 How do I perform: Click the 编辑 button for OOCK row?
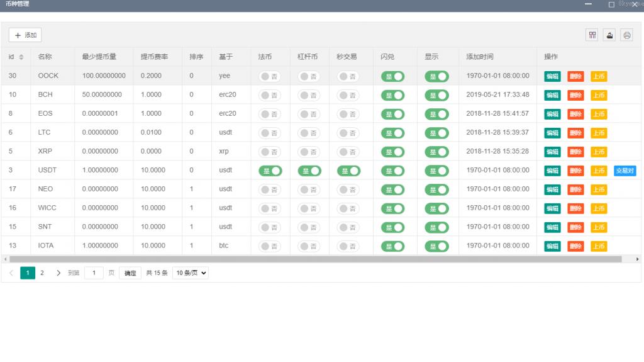point(552,76)
